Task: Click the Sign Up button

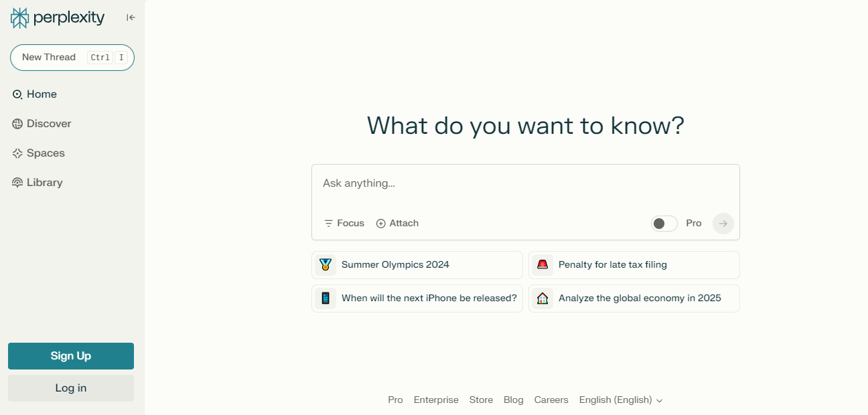Action: point(71,356)
